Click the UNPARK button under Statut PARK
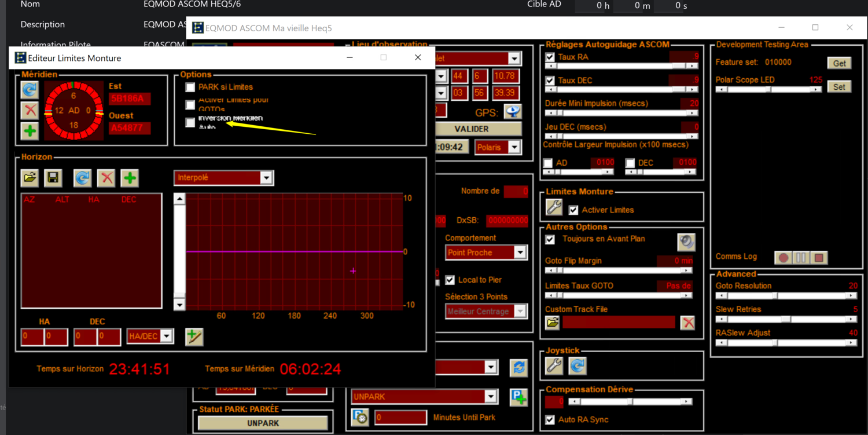868x435 pixels. (x=263, y=423)
